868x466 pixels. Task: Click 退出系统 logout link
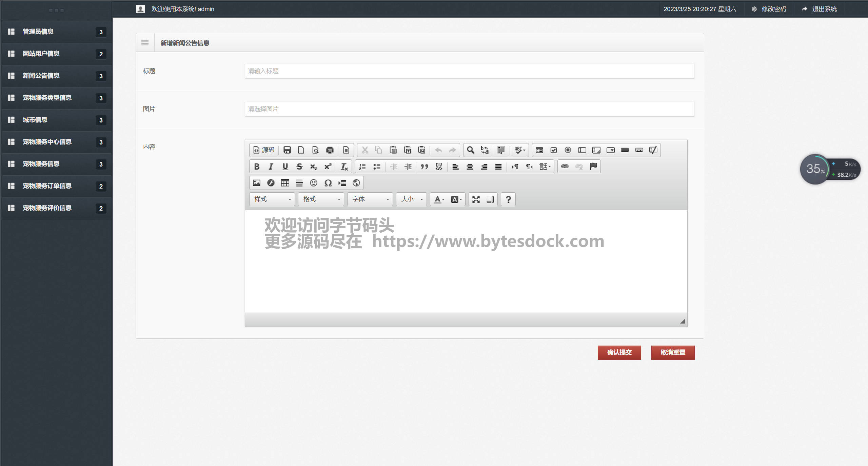[824, 9]
